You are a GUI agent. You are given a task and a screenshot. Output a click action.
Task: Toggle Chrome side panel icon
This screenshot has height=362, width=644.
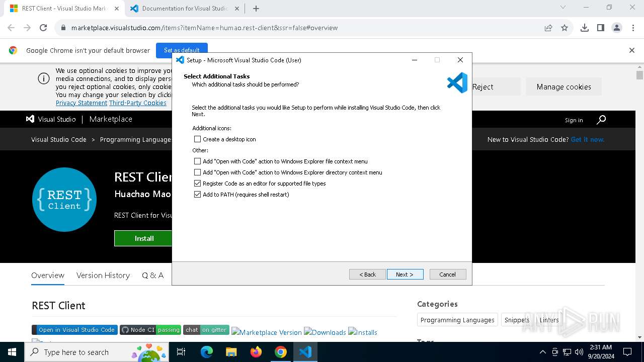[x=601, y=28]
